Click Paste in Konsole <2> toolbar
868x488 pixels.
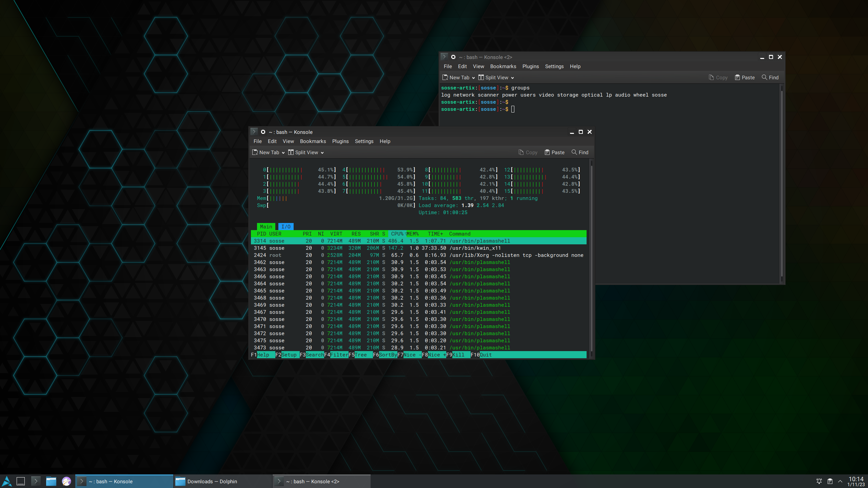tap(745, 78)
